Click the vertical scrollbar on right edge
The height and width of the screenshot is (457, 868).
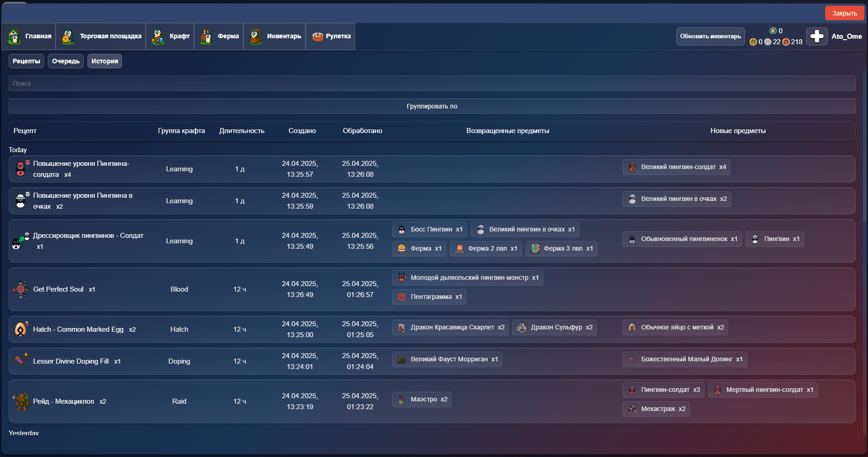click(x=865, y=146)
